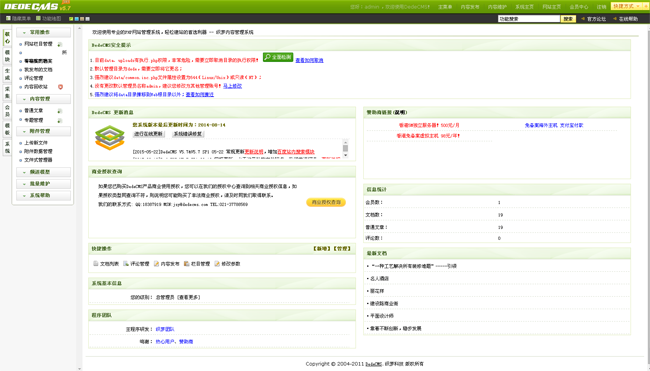The height and width of the screenshot is (371, 650).
Task: Click the 进行在线更新 button
Action: coord(148,134)
